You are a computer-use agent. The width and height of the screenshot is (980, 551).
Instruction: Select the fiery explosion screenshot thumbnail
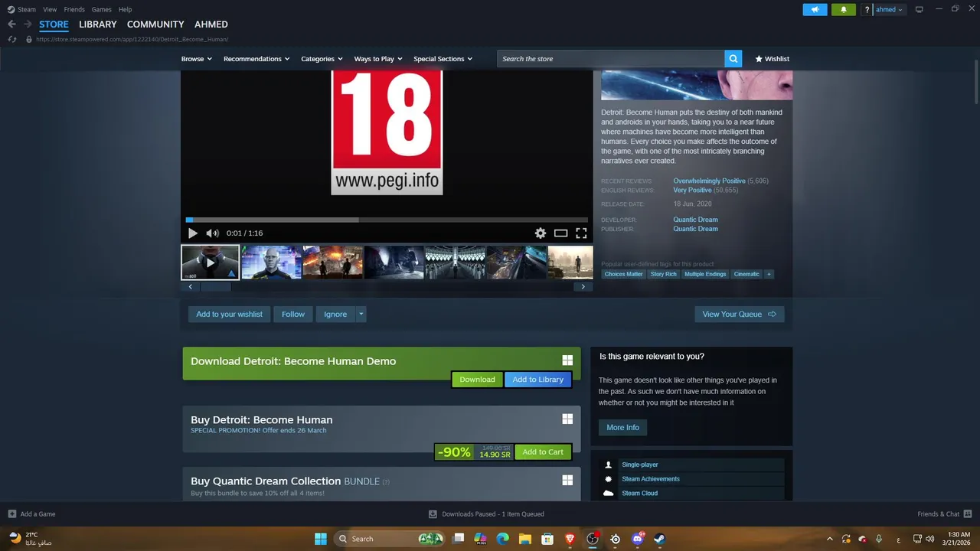click(332, 262)
